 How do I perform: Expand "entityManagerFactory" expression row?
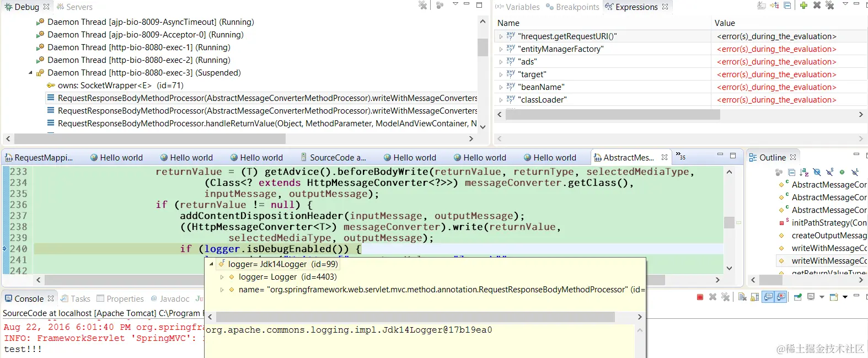click(501, 49)
